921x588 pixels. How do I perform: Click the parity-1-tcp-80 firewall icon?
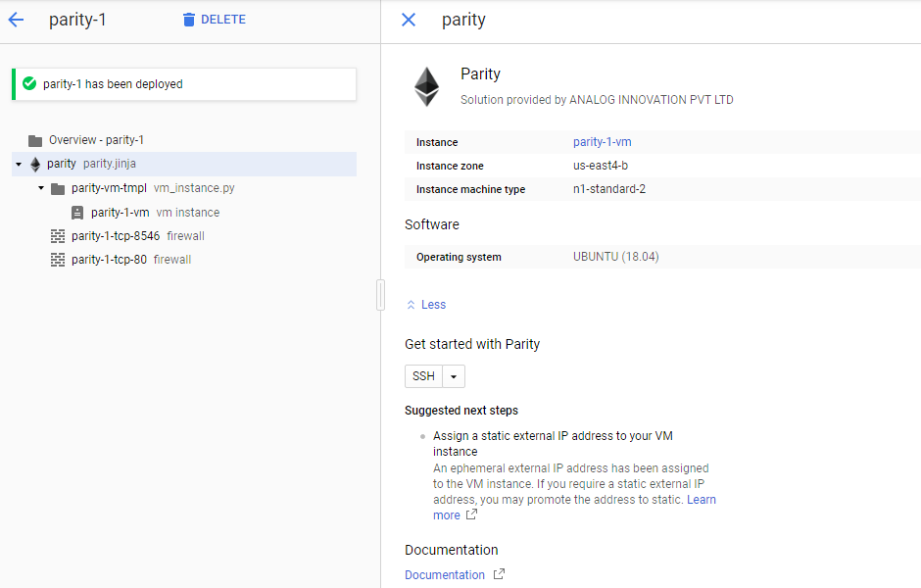(58, 260)
